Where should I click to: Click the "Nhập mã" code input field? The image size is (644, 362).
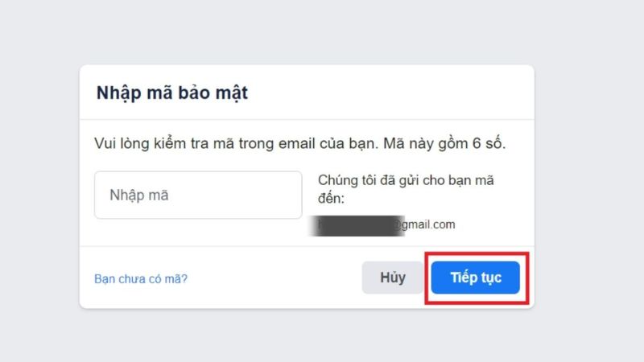(198, 195)
